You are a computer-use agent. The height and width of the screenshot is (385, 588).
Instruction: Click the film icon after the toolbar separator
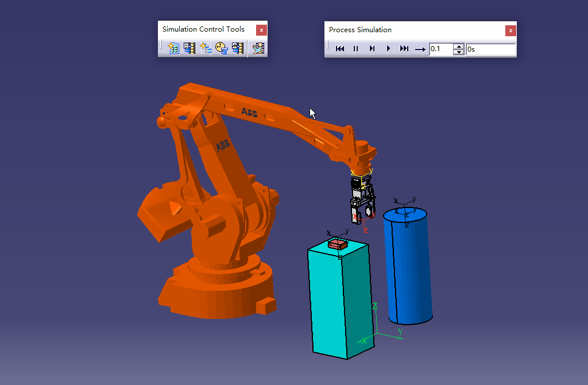click(x=259, y=48)
